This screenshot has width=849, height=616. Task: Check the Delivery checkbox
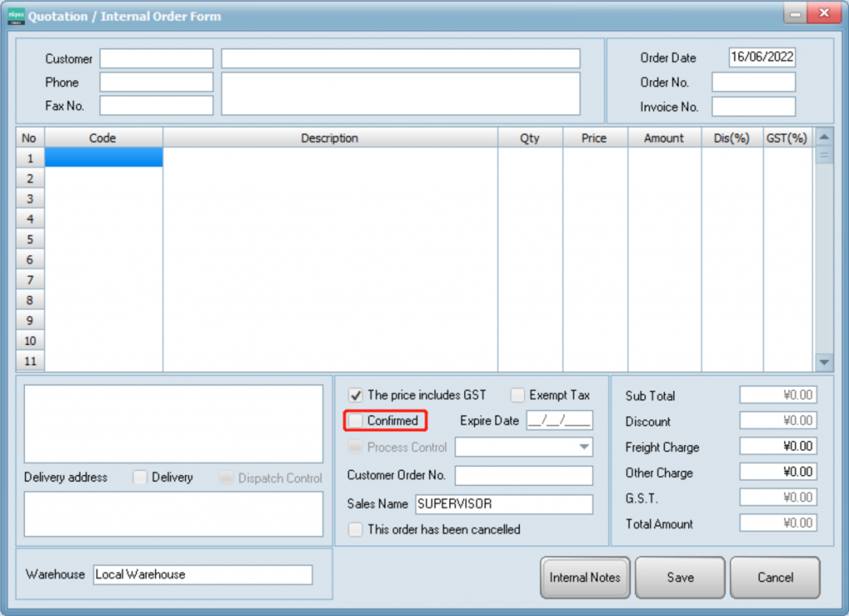point(140,478)
